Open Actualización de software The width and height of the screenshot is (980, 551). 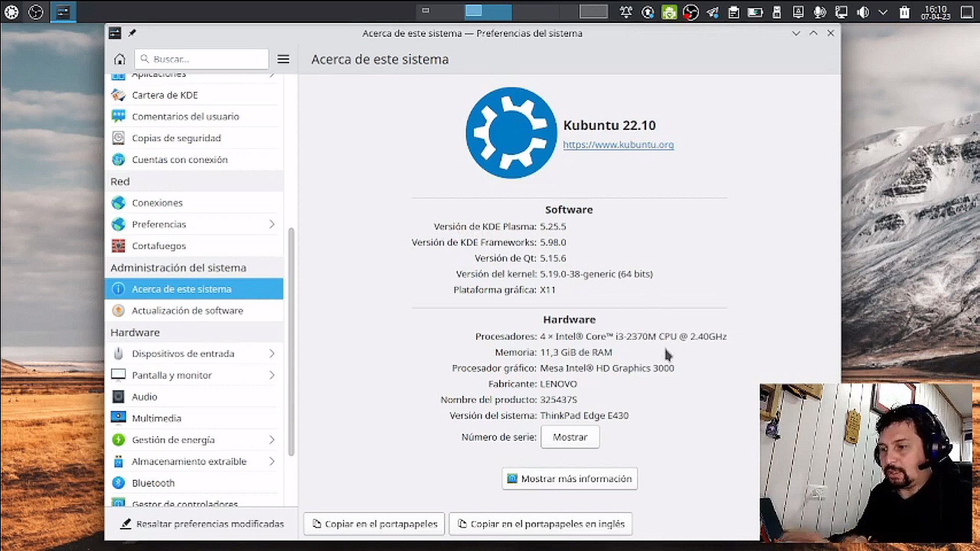[194, 310]
